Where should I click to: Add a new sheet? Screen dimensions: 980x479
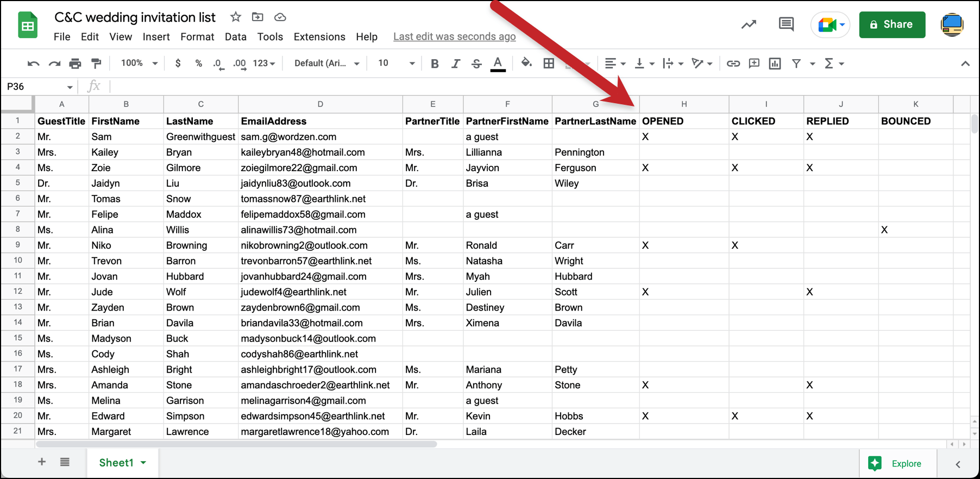(42, 462)
